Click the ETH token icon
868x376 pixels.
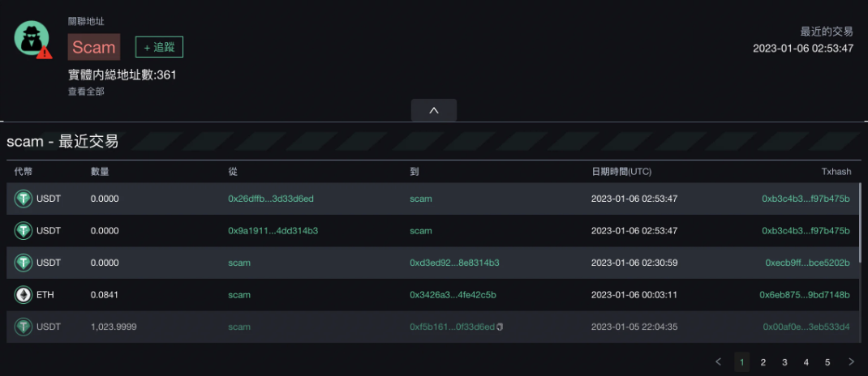(24, 295)
